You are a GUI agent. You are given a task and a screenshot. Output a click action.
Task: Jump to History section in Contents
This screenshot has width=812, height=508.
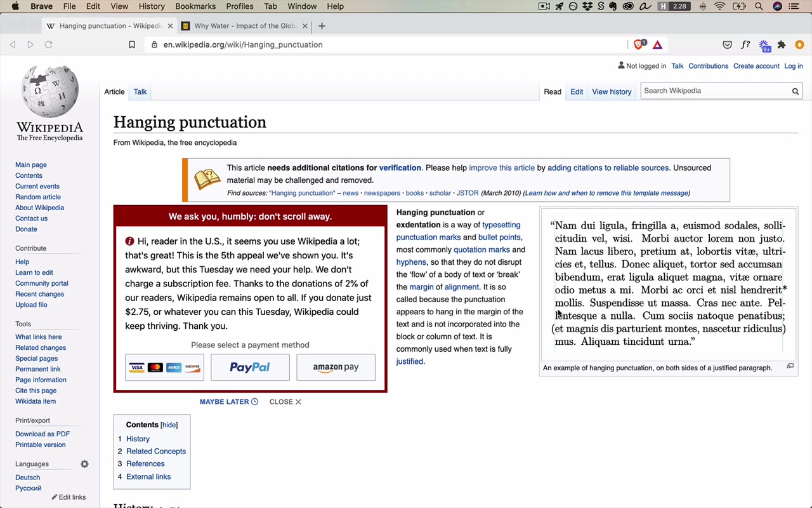(138, 439)
